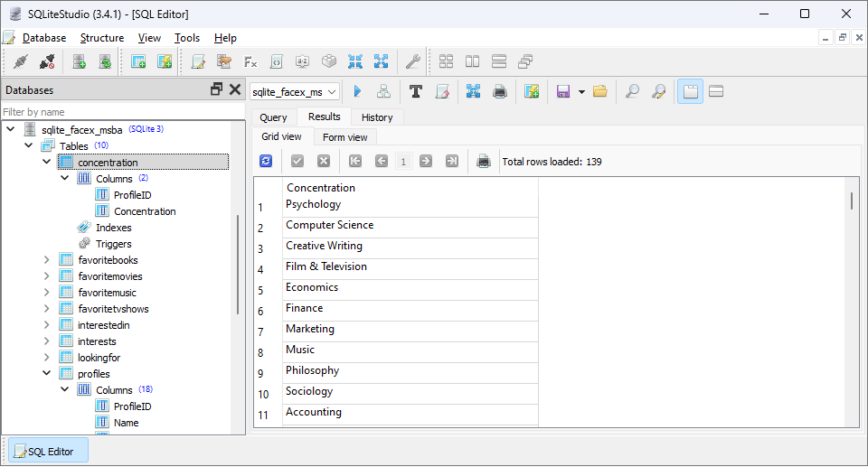Expand the interestedin table
868x467 pixels.
tap(47, 325)
